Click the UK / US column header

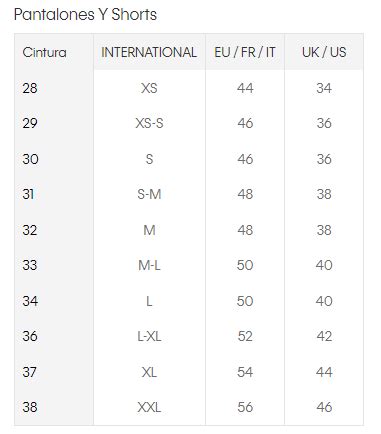tap(324, 52)
